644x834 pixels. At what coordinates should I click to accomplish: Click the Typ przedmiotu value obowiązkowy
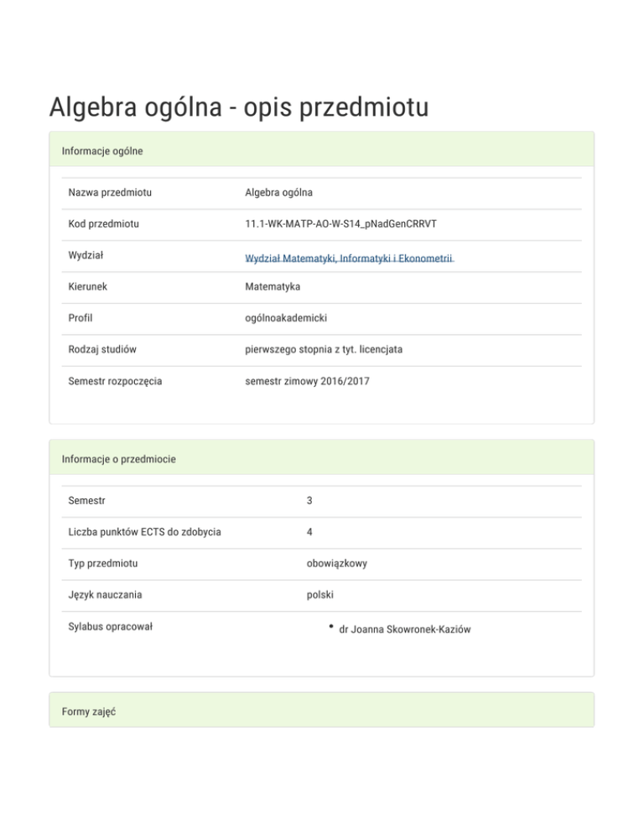pos(336,563)
